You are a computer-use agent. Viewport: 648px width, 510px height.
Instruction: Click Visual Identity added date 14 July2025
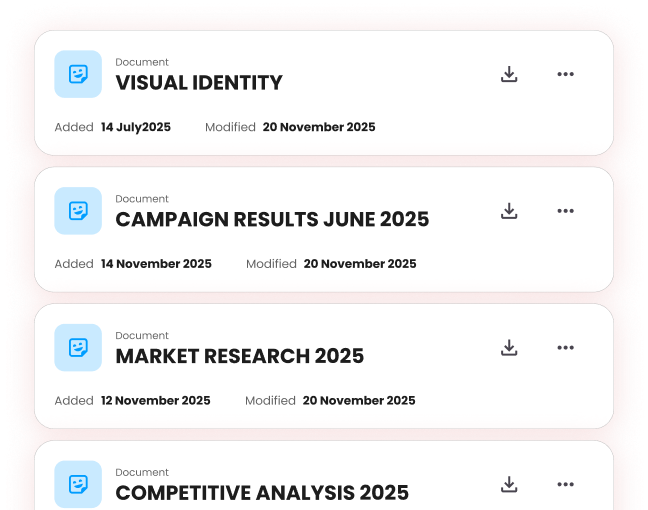[x=136, y=127]
